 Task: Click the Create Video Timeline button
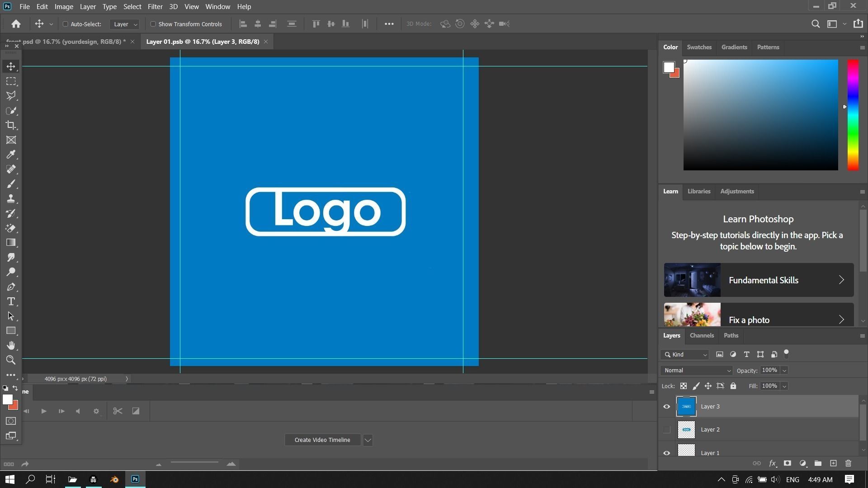[322, 440]
